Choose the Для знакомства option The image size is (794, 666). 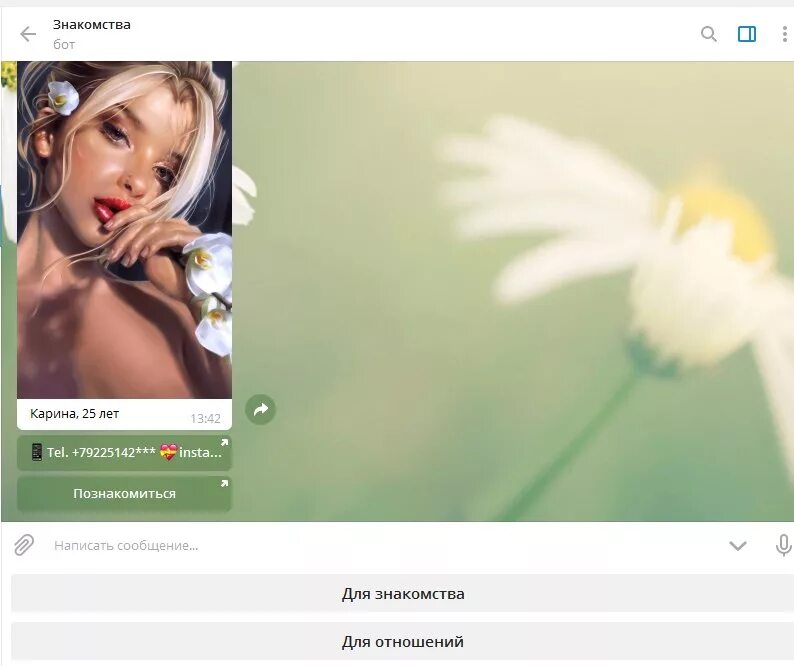[x=403, y=594]
